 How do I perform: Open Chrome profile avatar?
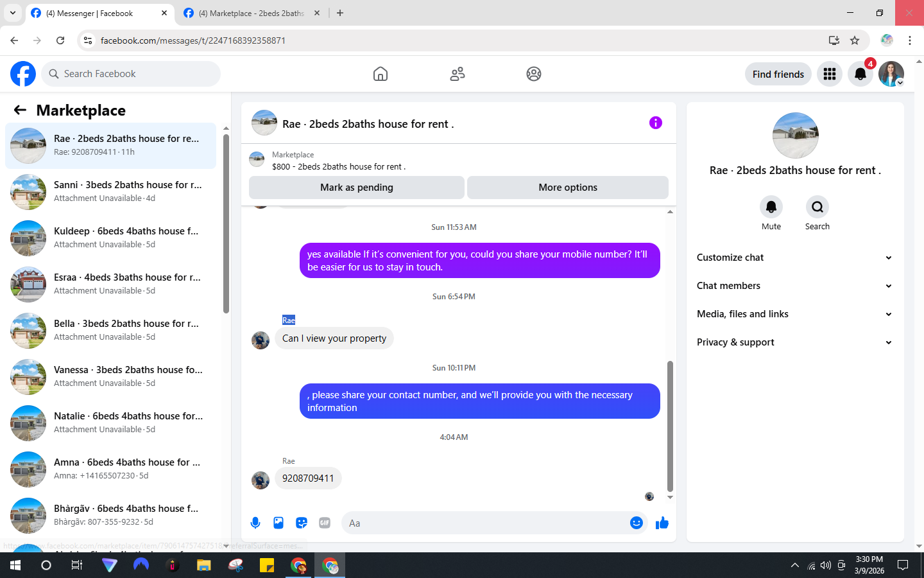point(887,40)
